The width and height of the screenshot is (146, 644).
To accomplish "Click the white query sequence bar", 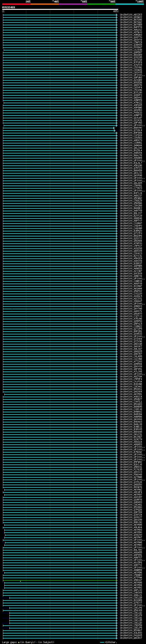I will (x=60, y=10).
